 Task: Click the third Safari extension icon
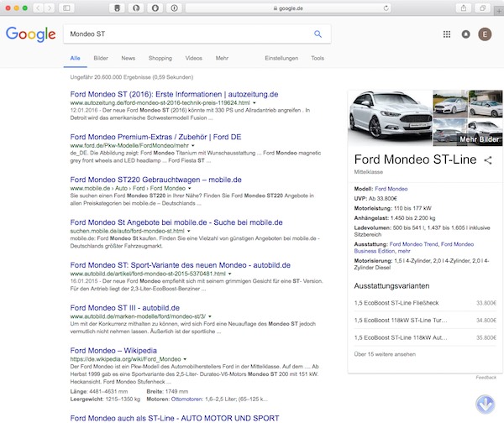(155, 8)
